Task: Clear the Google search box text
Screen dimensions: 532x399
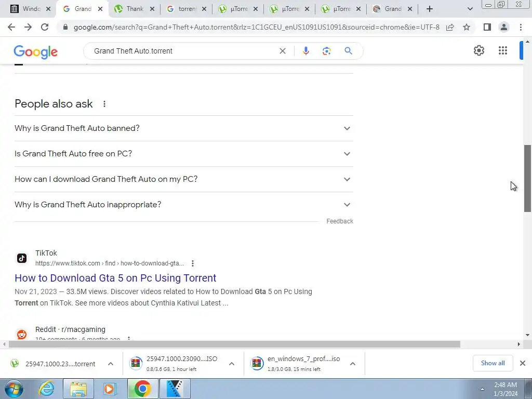Action: tap(282, 51)
